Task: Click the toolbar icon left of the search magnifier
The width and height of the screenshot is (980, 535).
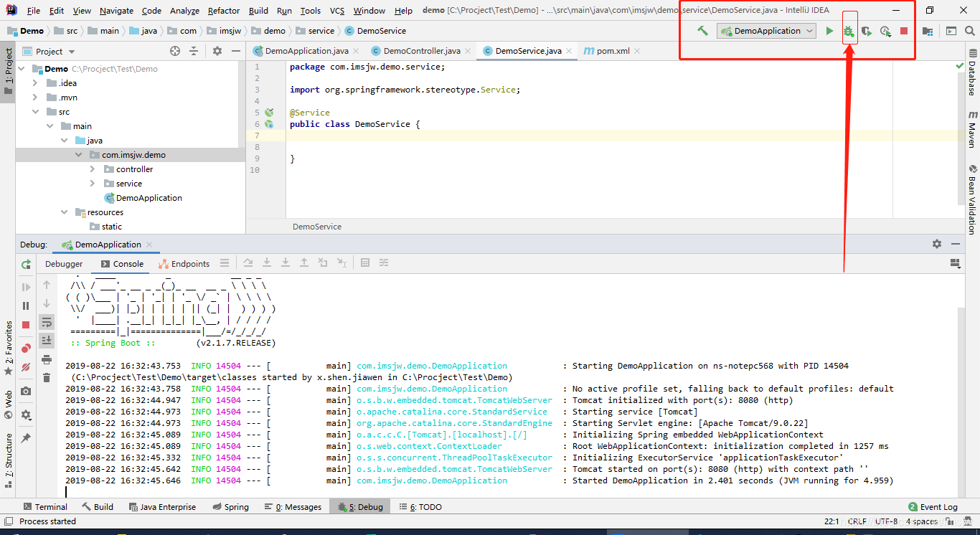Action: coord(951,31)
